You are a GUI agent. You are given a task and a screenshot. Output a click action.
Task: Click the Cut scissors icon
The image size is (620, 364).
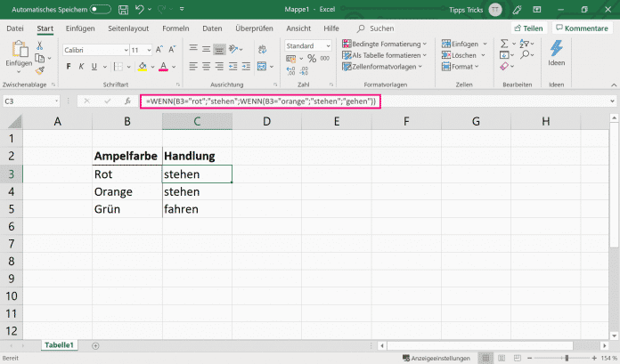click(40, 45)
